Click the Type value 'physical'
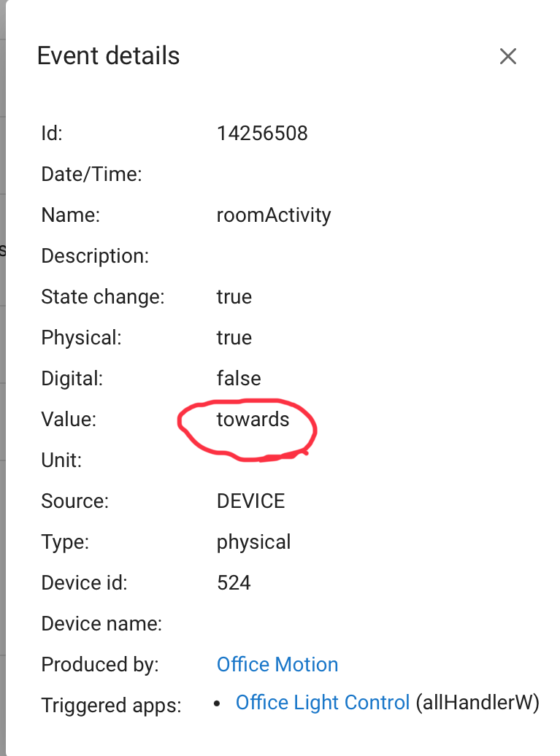Viewport: 560px width, 756px height. pyautogui.click(x=253, y=542)
